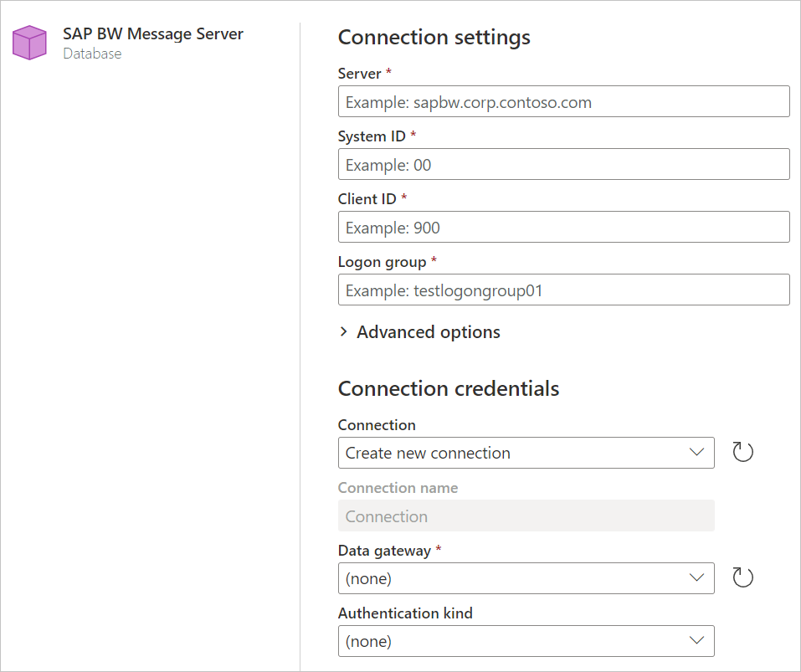This screenshot has width=801, height=672.
Task: Open the Authentication kind dropdown chevron
Action: point(696,640)
